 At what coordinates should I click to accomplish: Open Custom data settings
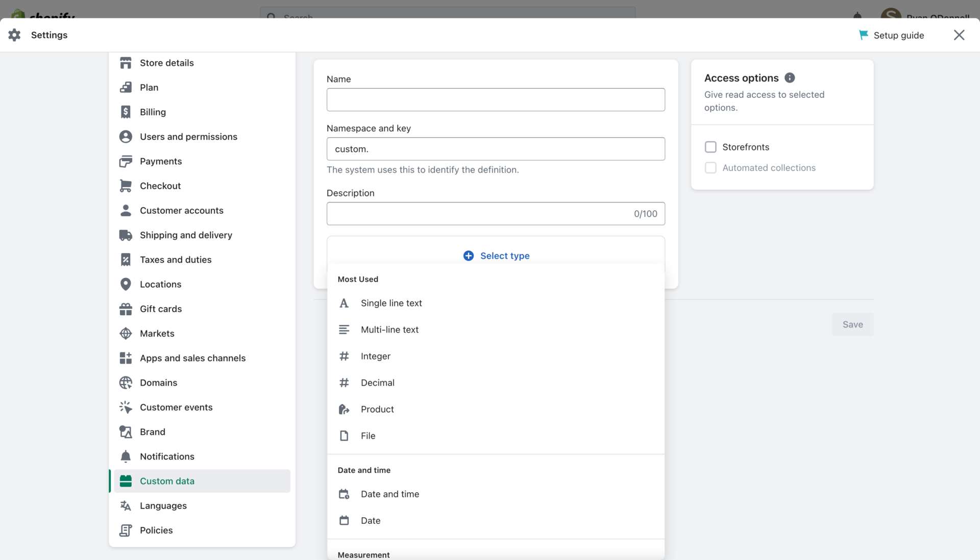click(167, 480)
